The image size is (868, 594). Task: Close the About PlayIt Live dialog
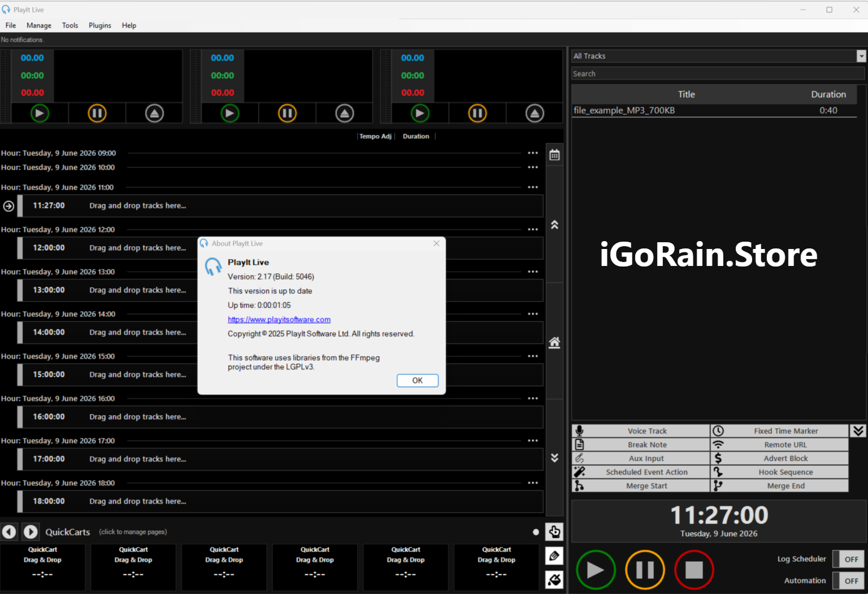436,243
